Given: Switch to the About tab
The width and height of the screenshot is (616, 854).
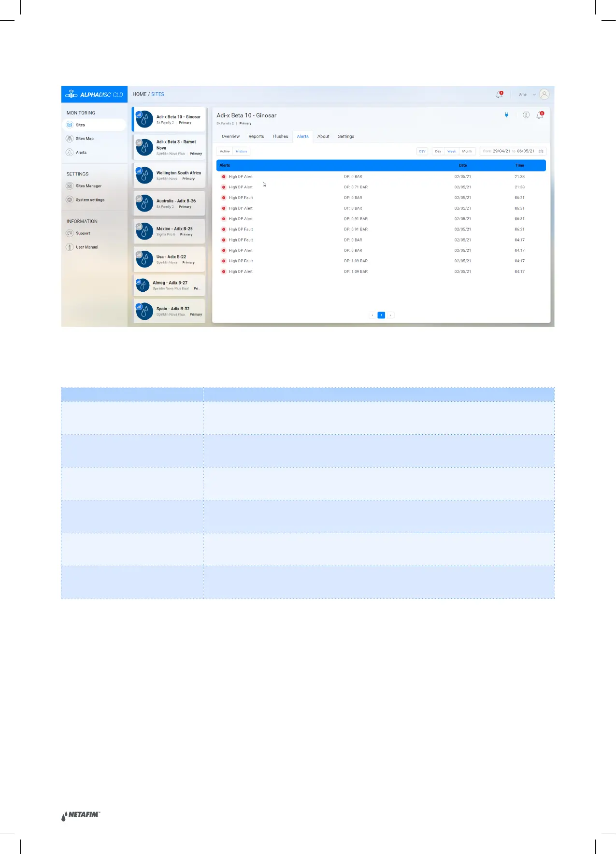Looking at the screenshot, I should click(323, 137).
